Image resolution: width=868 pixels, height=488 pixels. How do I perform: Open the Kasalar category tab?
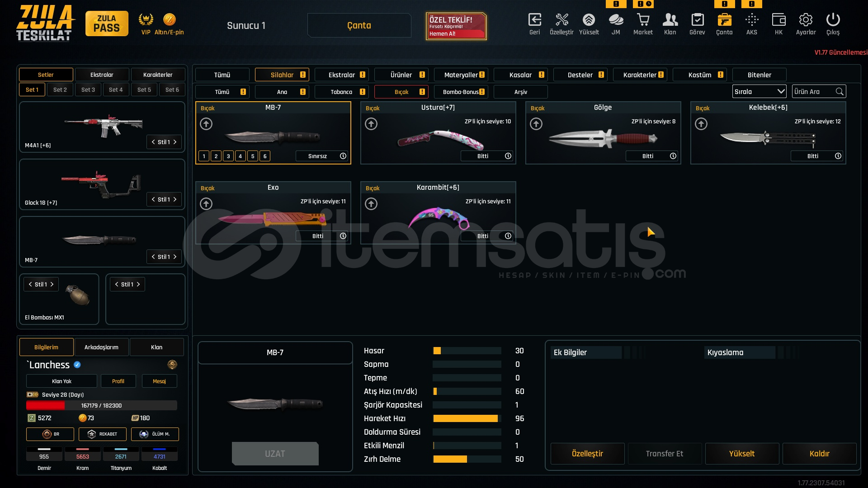(x=521, y=75)
